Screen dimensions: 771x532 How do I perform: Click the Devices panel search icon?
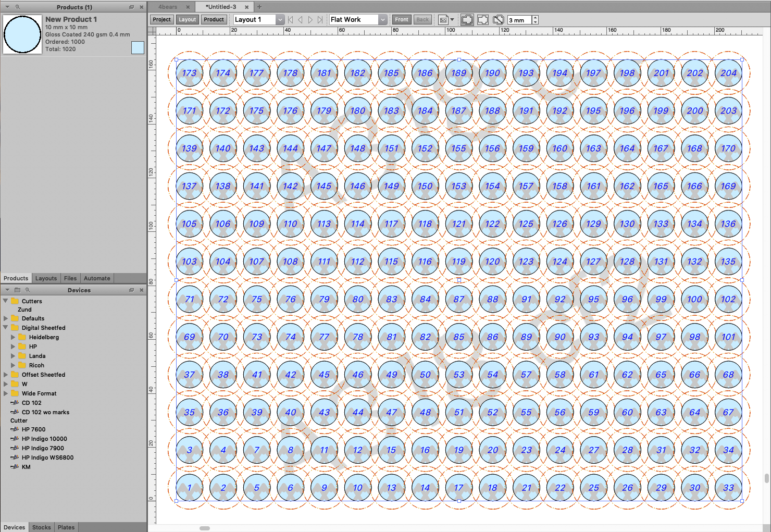pyautogui.click(x=28, y=290)
